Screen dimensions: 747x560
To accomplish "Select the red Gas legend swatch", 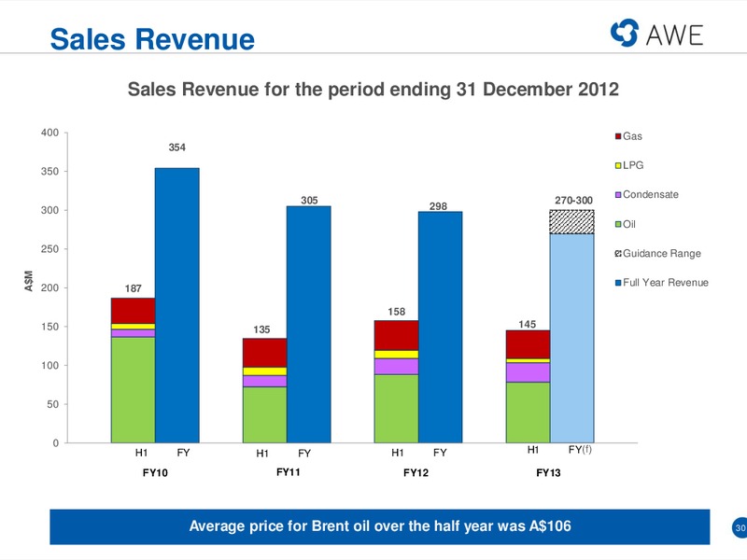I will click(618, 136).
